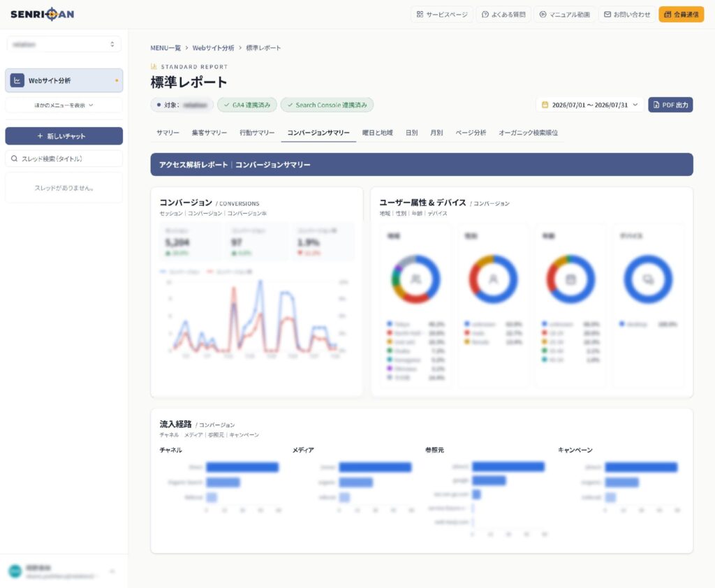Click the magnifier icon in thread search
Viewport: 715px width, 588px height.
[x=14, y=159]
